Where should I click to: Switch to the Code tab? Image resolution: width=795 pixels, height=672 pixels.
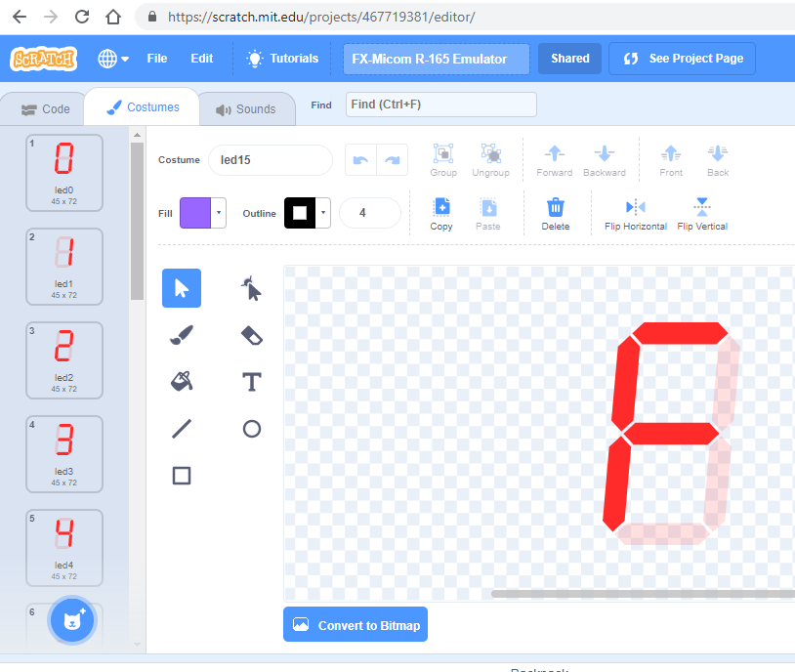(45, 109)
